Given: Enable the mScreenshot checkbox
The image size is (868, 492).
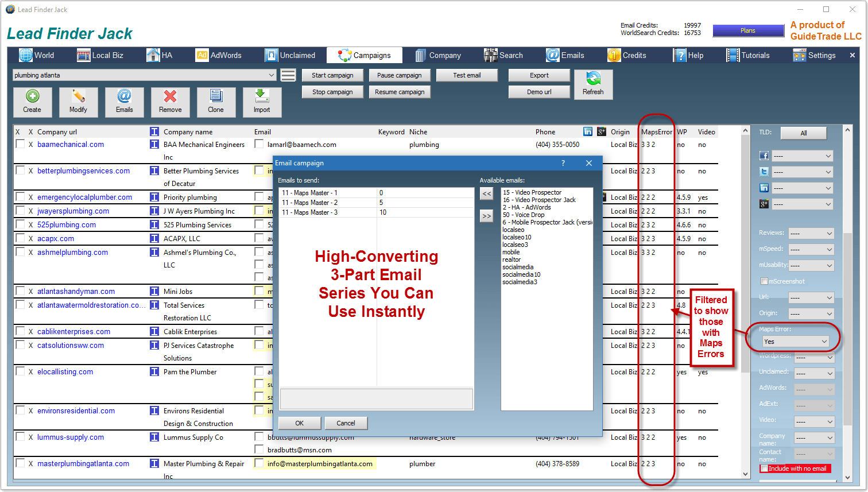Looking at the screenshot, I should (764, 281).
